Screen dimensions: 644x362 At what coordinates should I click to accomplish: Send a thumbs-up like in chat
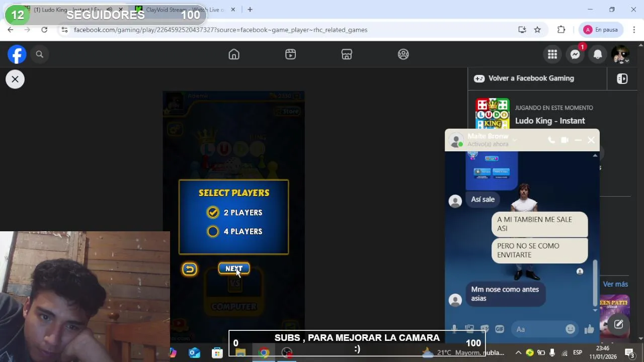tap(589, 329)
